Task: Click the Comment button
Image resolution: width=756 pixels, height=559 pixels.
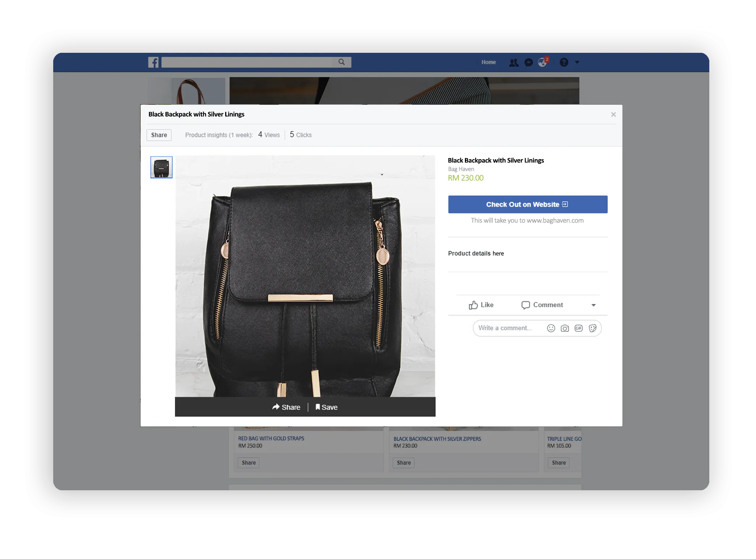Action: click(x=542, y=305)
